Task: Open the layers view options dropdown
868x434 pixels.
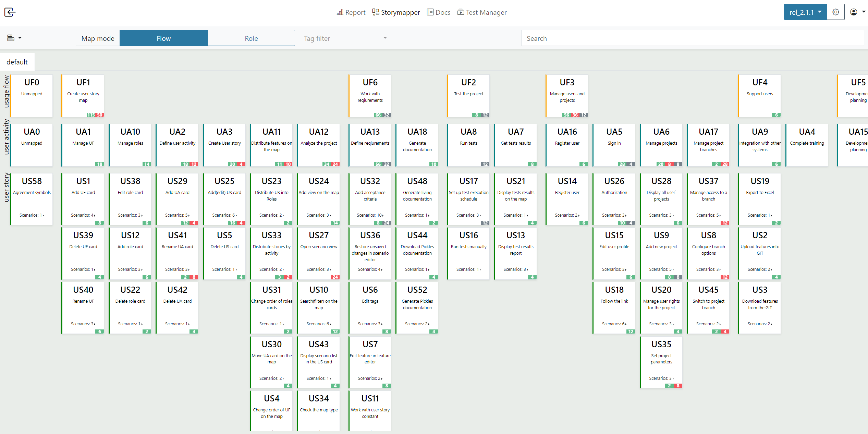Action: [14, 38]
